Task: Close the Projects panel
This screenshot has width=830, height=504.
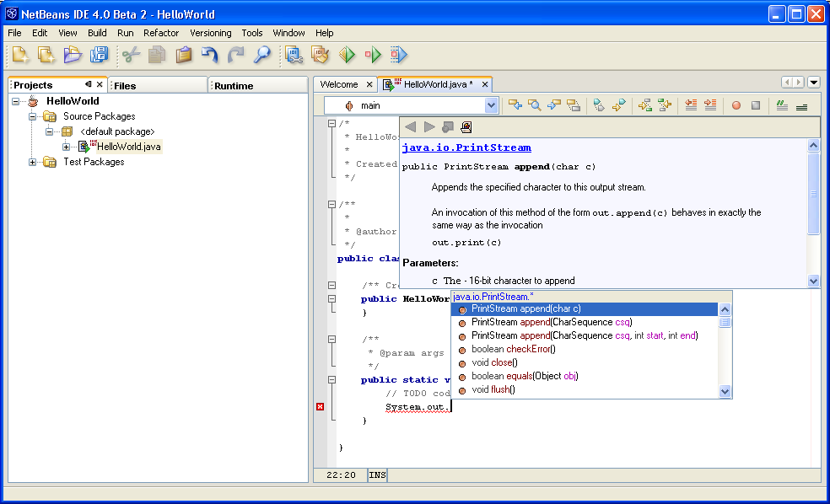Action: coord(100,84)
